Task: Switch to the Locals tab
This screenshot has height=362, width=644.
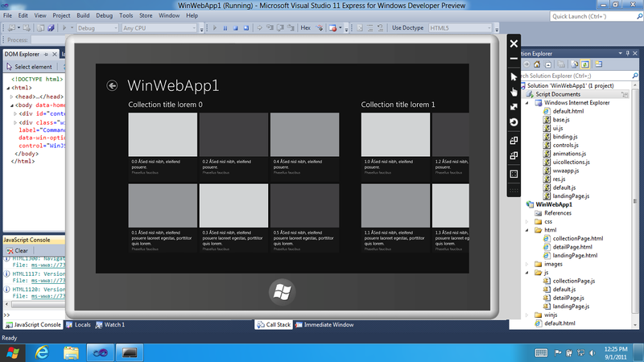Action: (78, 324)
